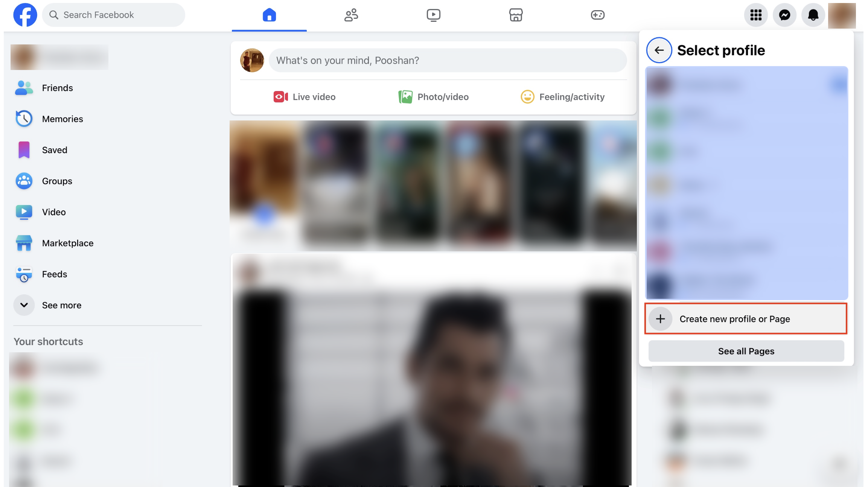Image resolution: width=868 pixels, height=487 pixels.
Task: Open the nine-dot Menu grid icon
Action: click(x=756, y=15)
